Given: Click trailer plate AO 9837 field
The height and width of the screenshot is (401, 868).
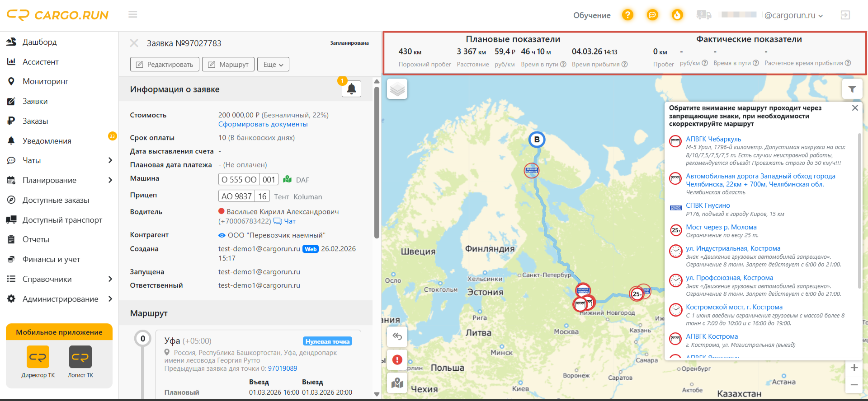Looking at the screenshot, I should 244,196.
